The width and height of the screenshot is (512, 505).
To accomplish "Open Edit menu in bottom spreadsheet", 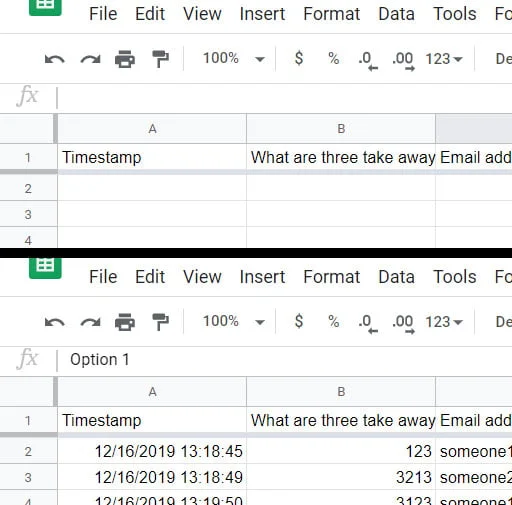I will click(150, 277).
